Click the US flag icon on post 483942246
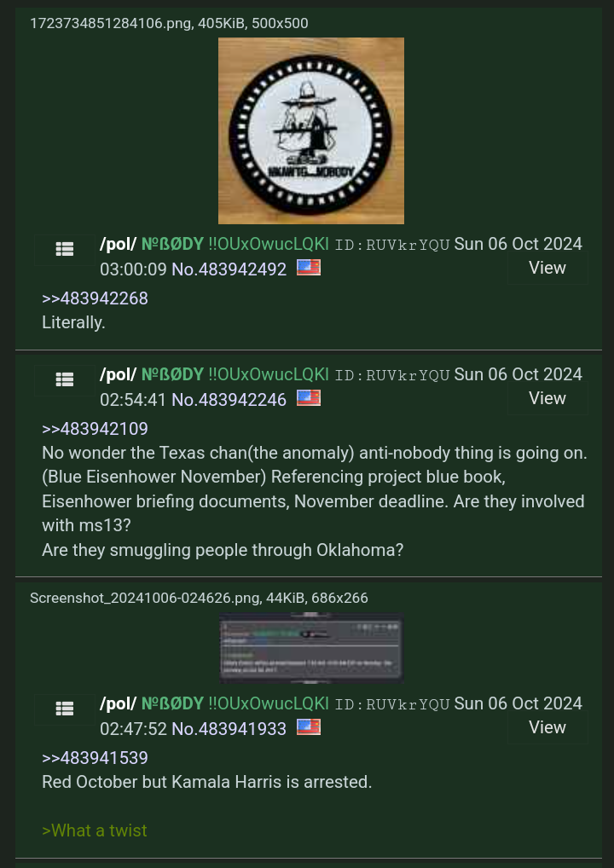This screenshot has width=614, height=868. 309,398
